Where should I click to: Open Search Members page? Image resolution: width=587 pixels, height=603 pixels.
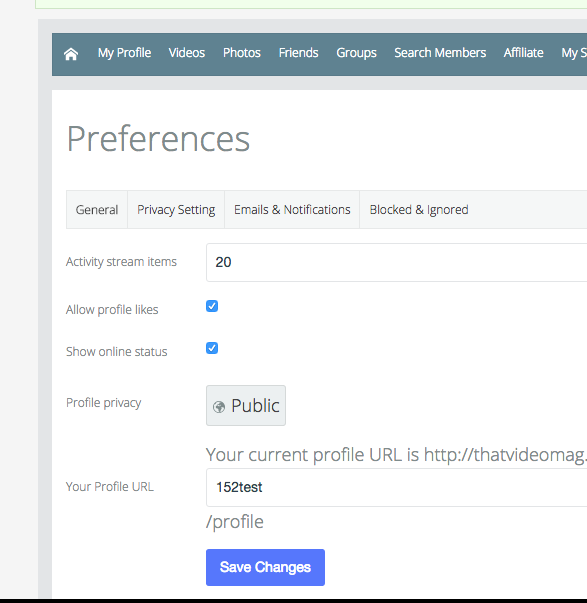(x=440, y=53)
